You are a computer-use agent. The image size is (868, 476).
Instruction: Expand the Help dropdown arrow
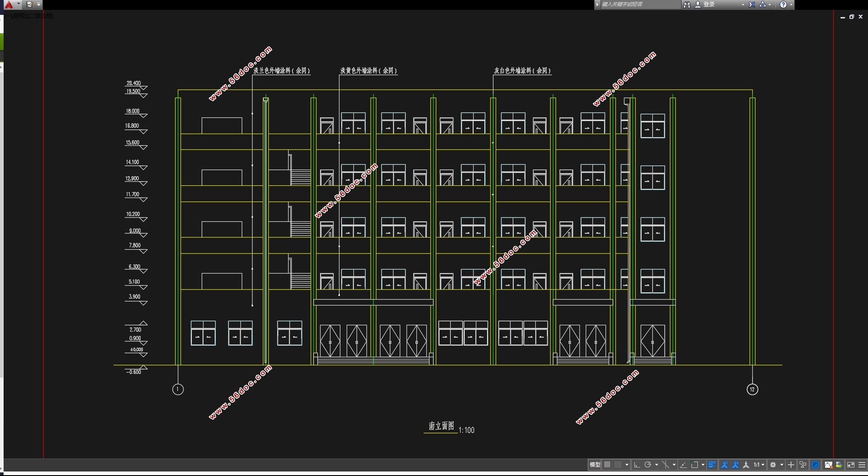pos(791,4)
